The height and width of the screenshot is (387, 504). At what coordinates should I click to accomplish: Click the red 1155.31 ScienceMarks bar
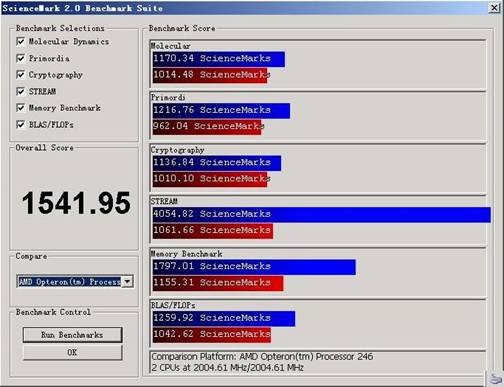[218, 283]
